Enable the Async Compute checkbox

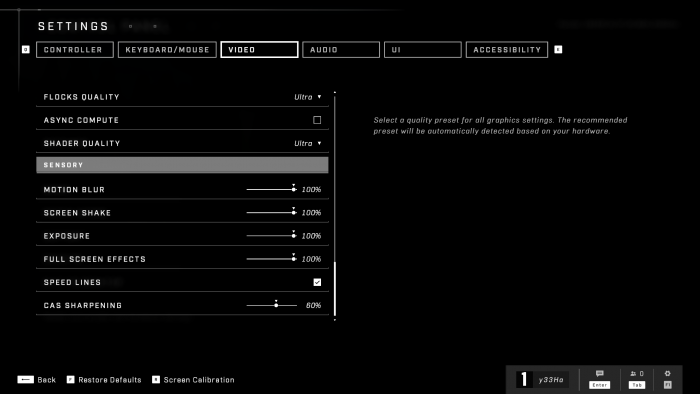tap(317, 120)
